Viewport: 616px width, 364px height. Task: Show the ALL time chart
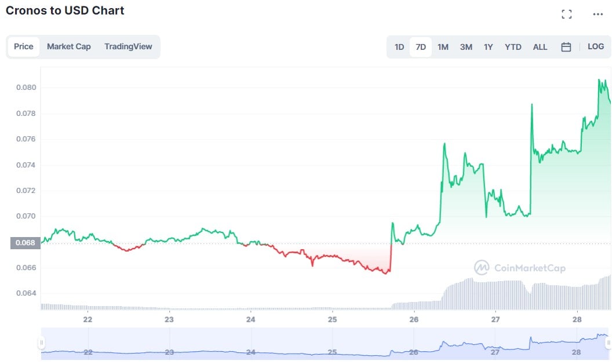tap(540, 46)
